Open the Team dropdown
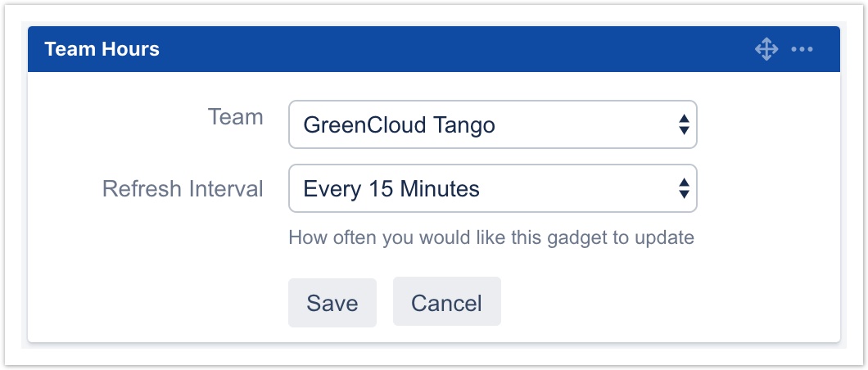 pyautogui.click(x=491, y=124)
